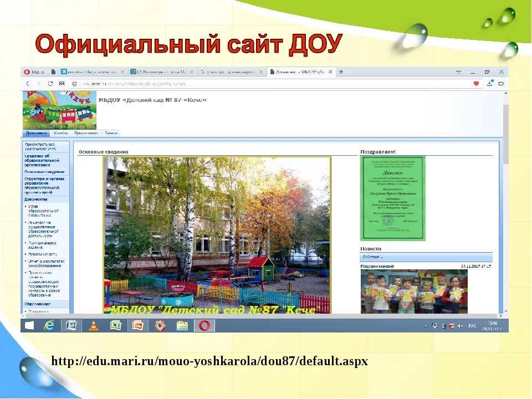Click the blank document tab icon next to Opera menu
Viewport: 532px width, 399px height.
tap(53, 72)
